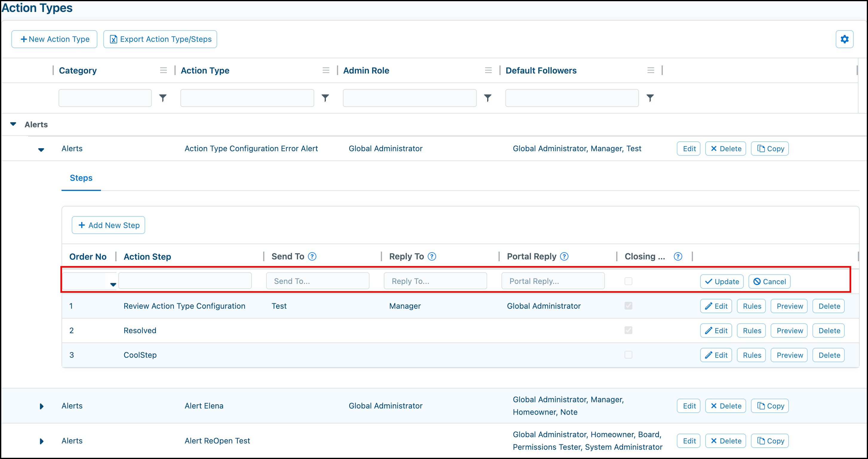Image resolution: width=868 pixels, height=459 pixels.
Task: Click the filter funnel for Admin Role column
Action: pos(488,98)
